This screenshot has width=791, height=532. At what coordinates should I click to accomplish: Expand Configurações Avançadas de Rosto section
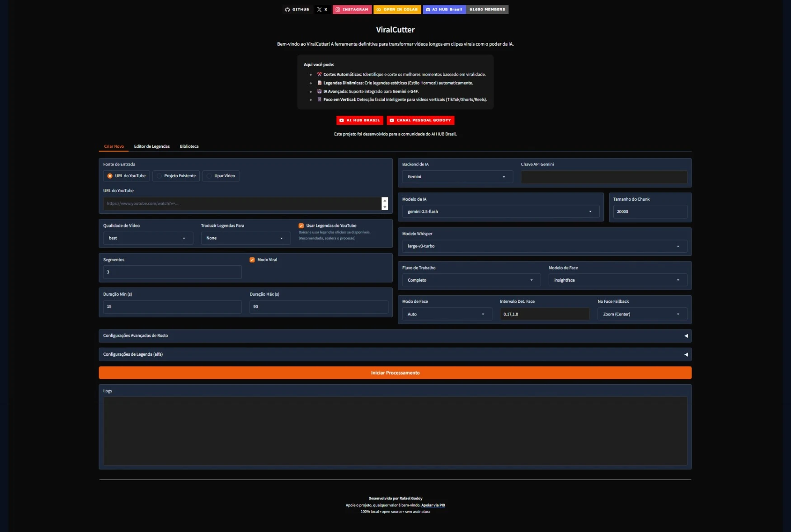point(395,336)
